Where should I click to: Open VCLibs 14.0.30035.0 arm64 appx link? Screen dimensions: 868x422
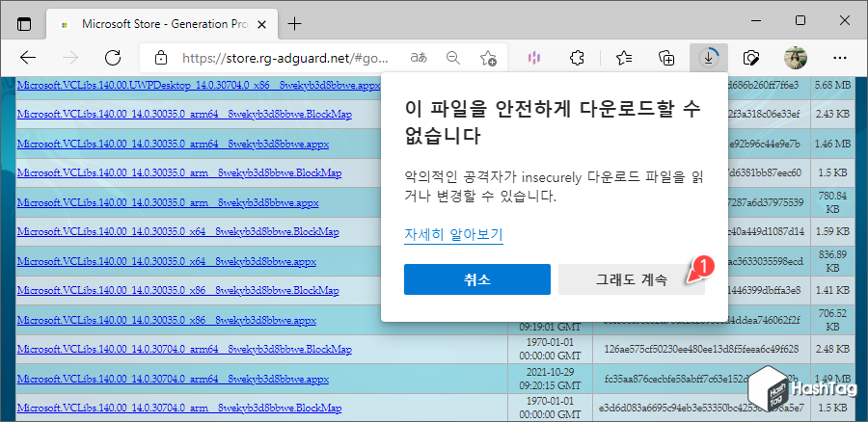173,144
